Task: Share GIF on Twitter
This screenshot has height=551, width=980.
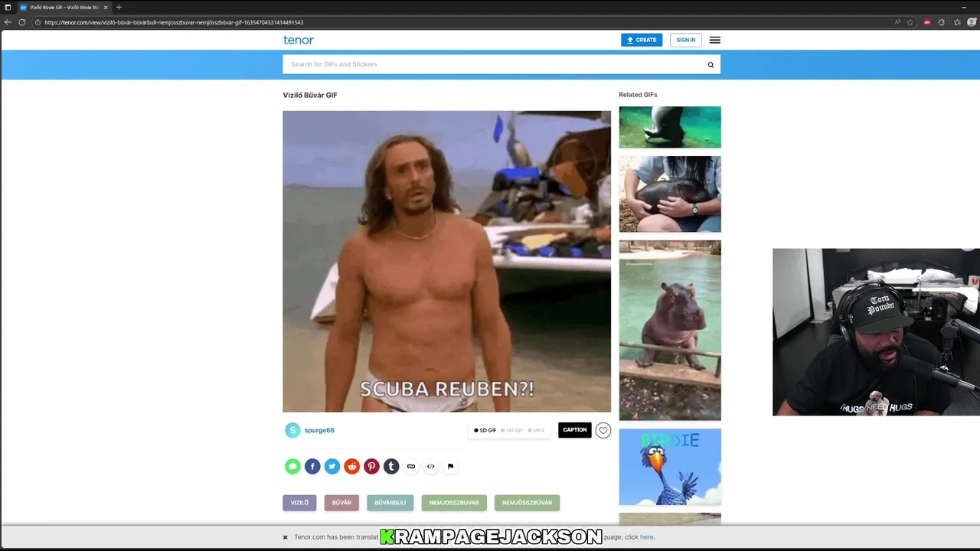Action: point(332,466)
